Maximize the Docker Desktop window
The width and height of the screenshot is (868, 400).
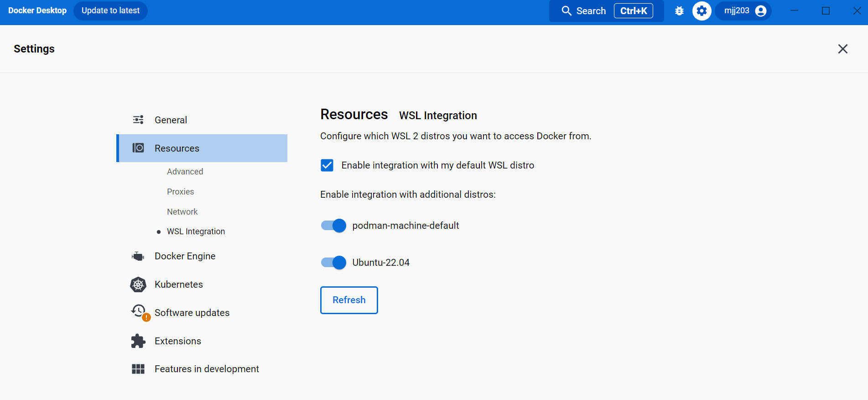click(826, 11)
